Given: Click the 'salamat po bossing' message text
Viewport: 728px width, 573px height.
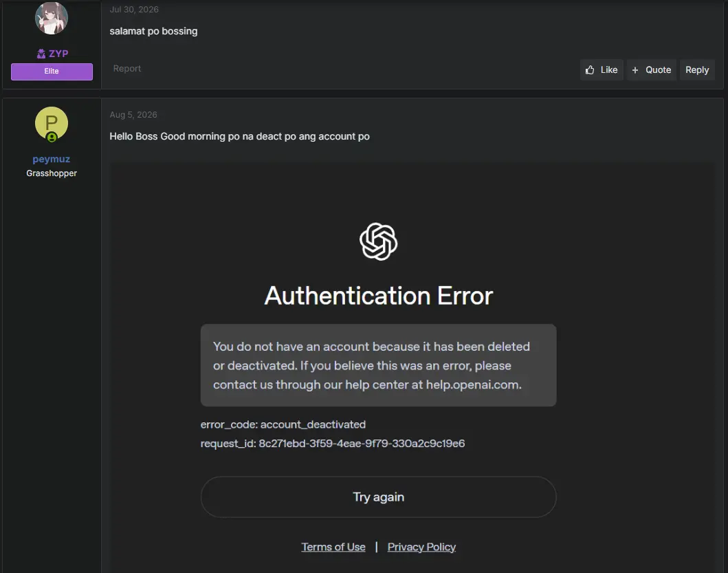Looking at the screenshot, I should click(x=153, y=31).
